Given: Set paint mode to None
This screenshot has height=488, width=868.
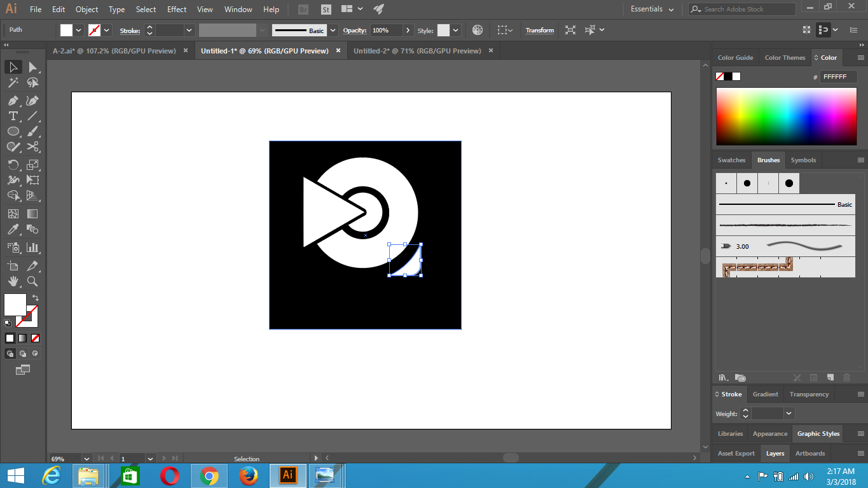Looking at the screenshot, I should coord(36,338).
